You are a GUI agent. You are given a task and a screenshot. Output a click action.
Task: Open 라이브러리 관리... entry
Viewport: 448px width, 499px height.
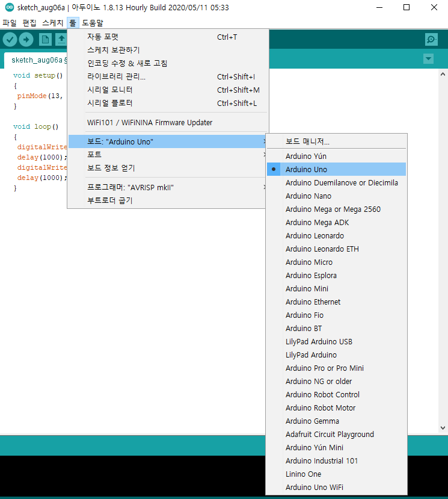(168, 76)
